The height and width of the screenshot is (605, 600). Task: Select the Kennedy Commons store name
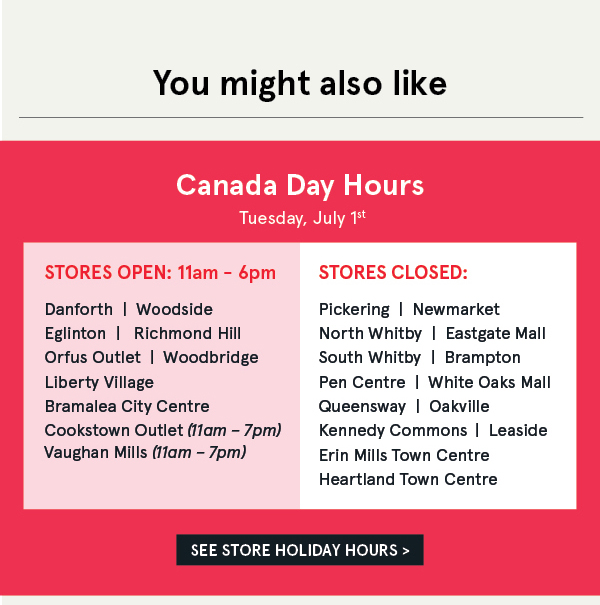coord(393,430)
